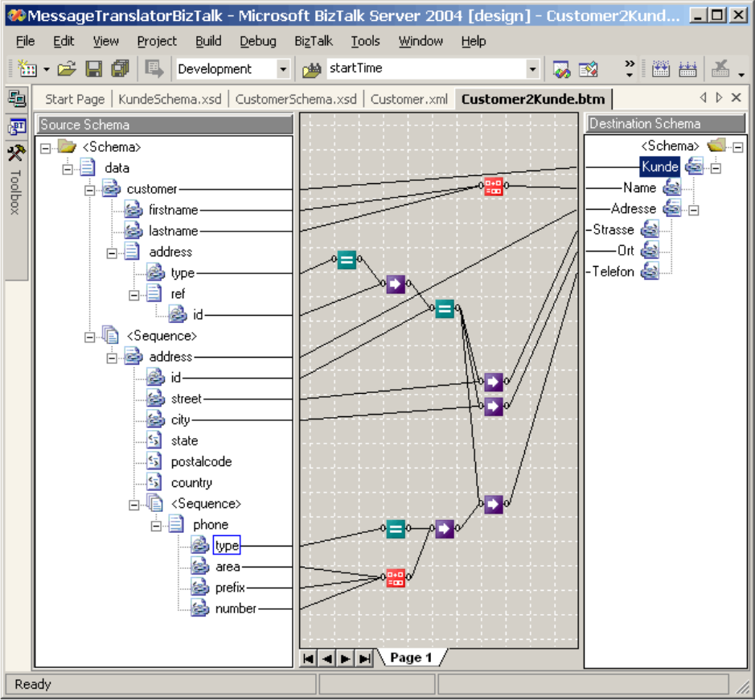Select the prefix node under phone

pyautogui.click(x=230, y=587)
